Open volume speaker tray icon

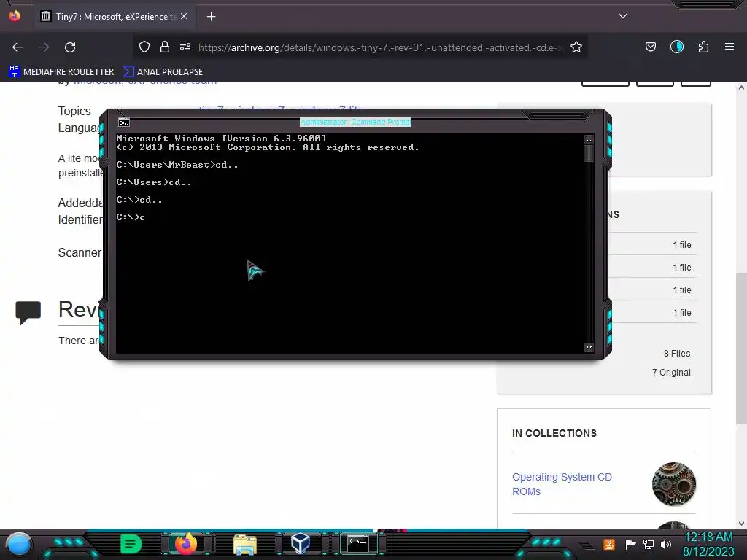click(x=666, y=544)
